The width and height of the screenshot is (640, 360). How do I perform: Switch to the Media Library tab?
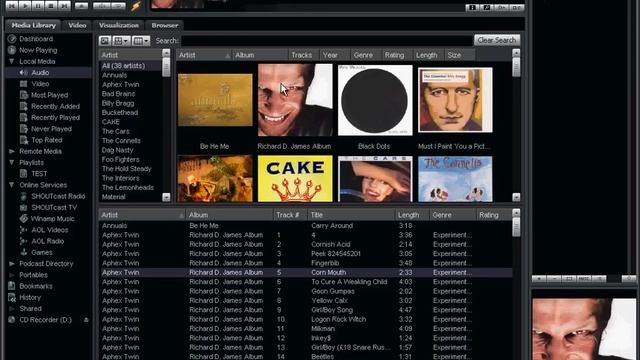[33, 25]
